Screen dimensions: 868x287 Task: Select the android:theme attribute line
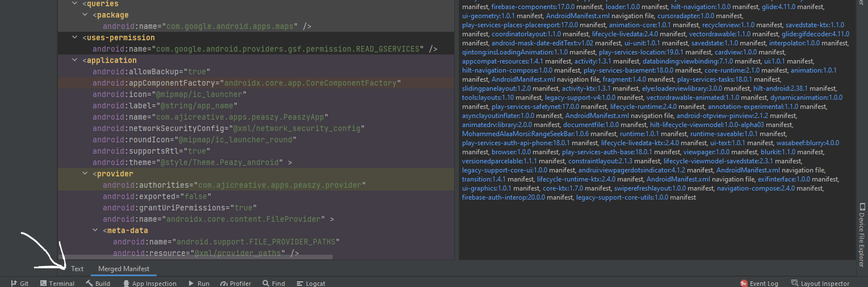[x=192, y=162]
